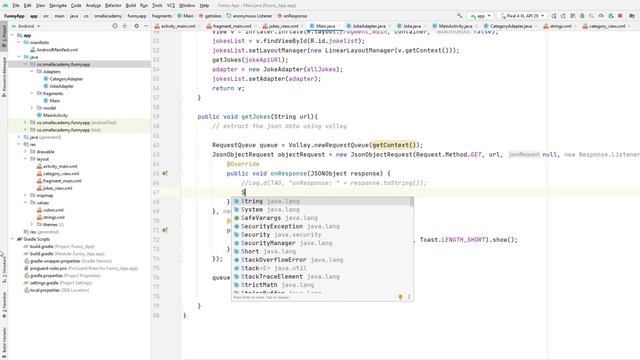Select colors.xml in values folder

point(53,210)
